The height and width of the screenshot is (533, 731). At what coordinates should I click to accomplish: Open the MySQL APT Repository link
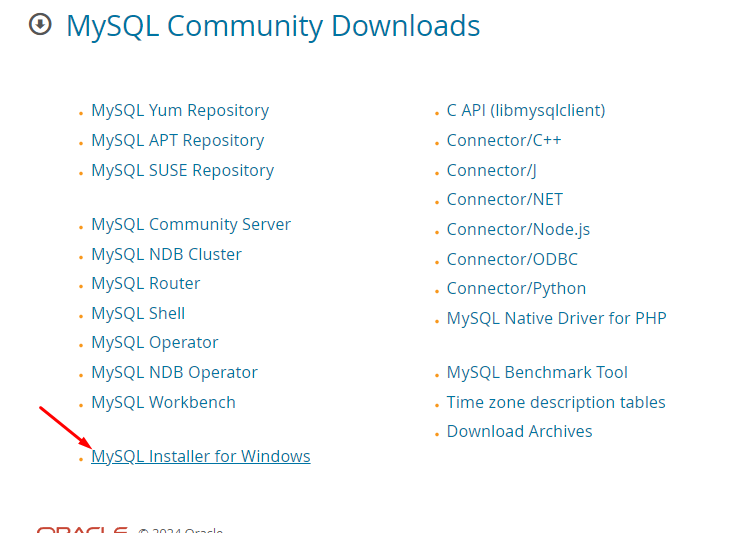pos(178,141)
